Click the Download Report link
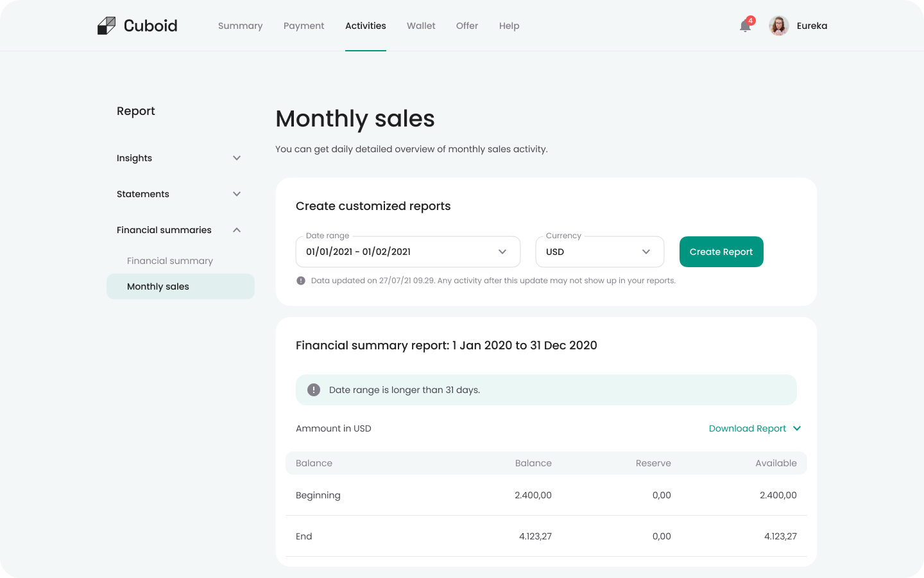924x578 pixels. click(x=747, y=428)
